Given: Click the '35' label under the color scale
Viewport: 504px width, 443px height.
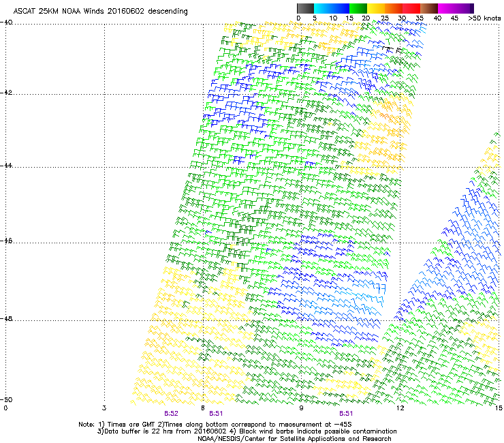Looking at the screenshot, I should (420, 18).
